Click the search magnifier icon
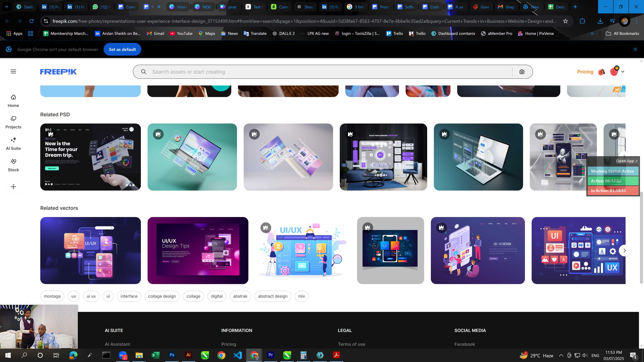This screenshot has height=362, width=644. coord(144,72)
